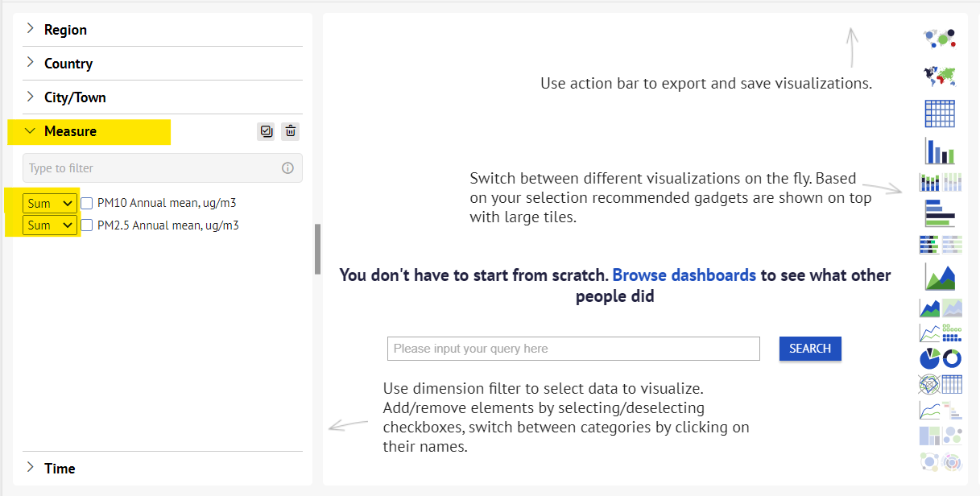Screen dimensions: 980x496
Task: Pick the faded 100% stacked column icon
Action: click(x=952, y=182)
